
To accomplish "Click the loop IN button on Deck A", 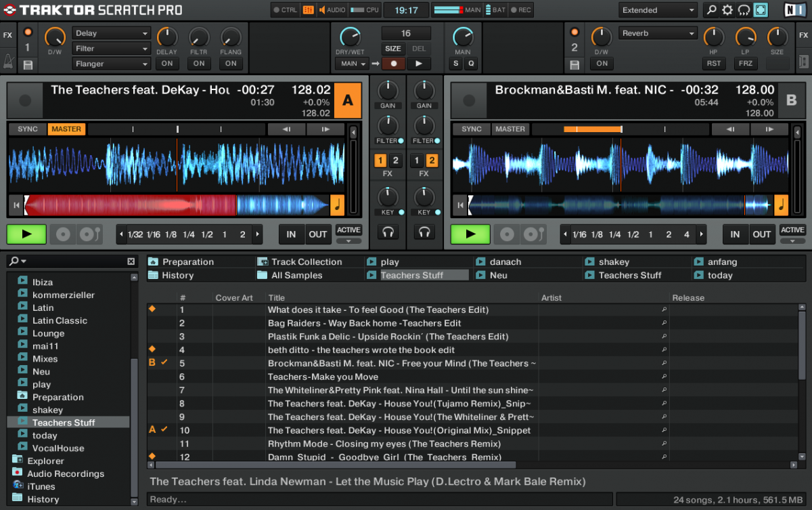I will [x=292, y=234].
